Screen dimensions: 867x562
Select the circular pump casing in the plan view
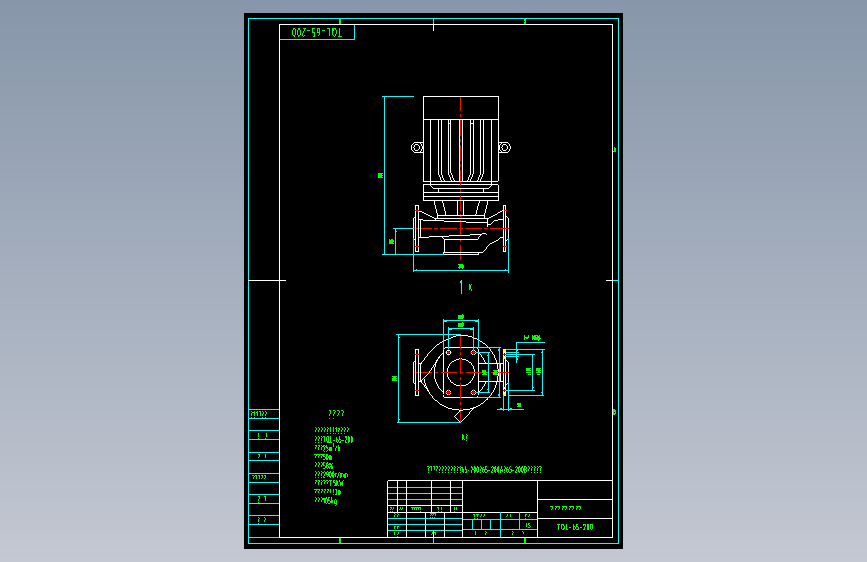pos(461,372)
